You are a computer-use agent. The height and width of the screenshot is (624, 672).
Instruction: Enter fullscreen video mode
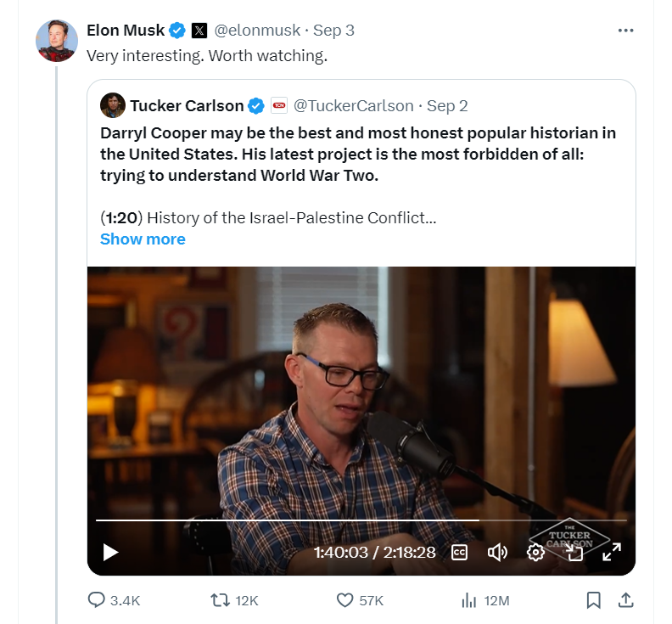611,552
